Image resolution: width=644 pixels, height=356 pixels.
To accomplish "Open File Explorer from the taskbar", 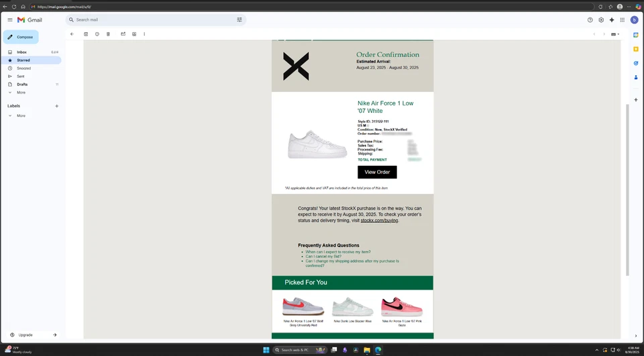I will 367,350.
